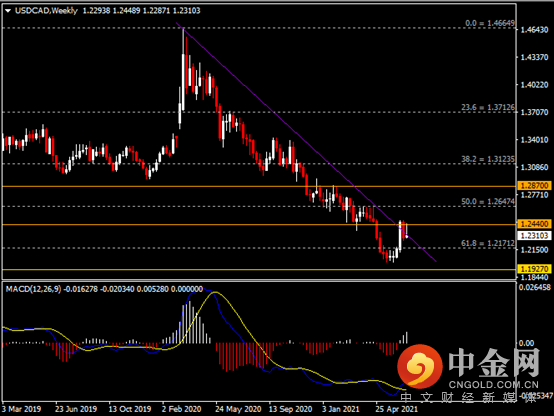Select the yellow MACD signal line peak

point(216,293)
